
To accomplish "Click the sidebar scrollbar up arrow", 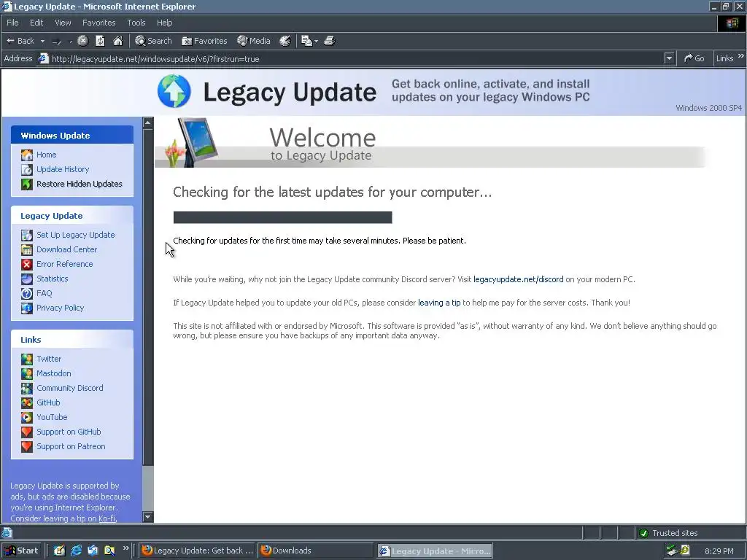I will [148, 122].
